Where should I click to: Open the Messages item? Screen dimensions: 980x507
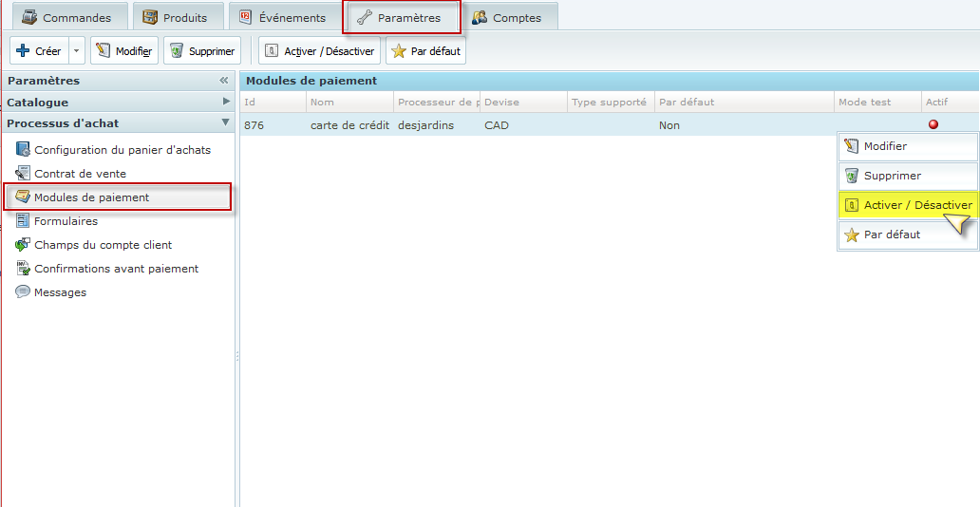60,292
